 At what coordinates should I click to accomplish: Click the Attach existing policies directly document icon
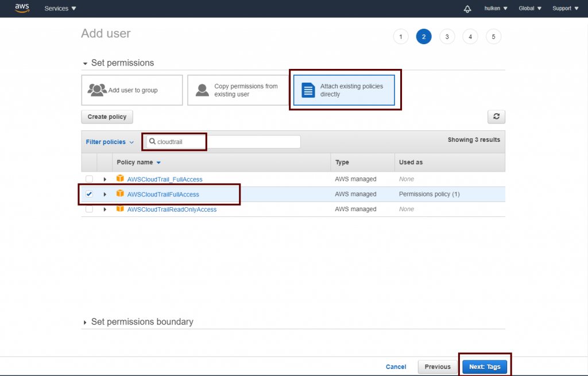pos(308,90)
